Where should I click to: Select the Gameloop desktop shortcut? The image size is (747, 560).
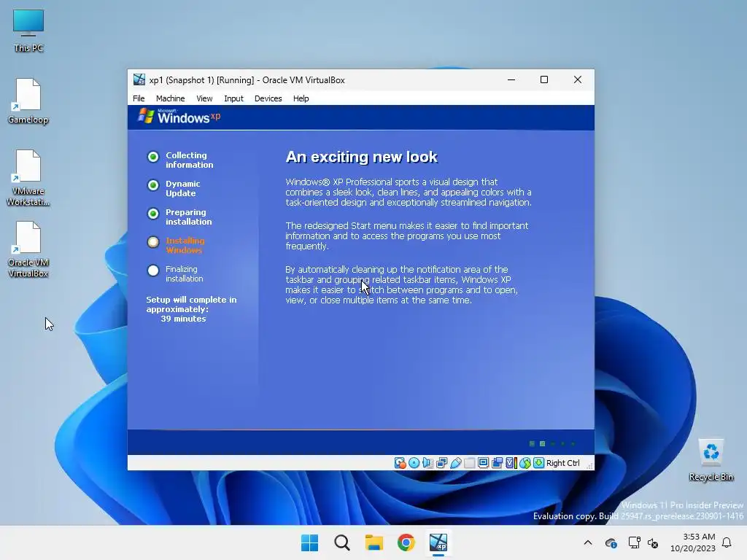[28, 101]
